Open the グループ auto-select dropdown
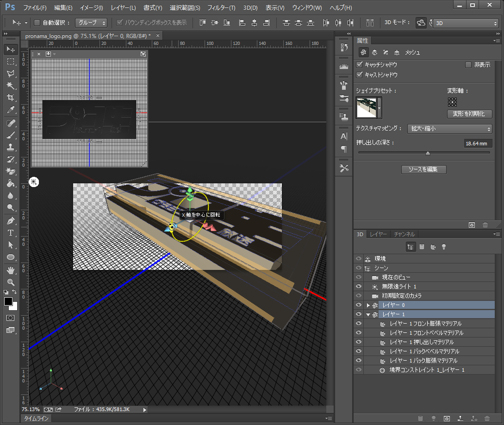This screenshot has height=425, width=504. pyautogui.click(x=91, y=22)
